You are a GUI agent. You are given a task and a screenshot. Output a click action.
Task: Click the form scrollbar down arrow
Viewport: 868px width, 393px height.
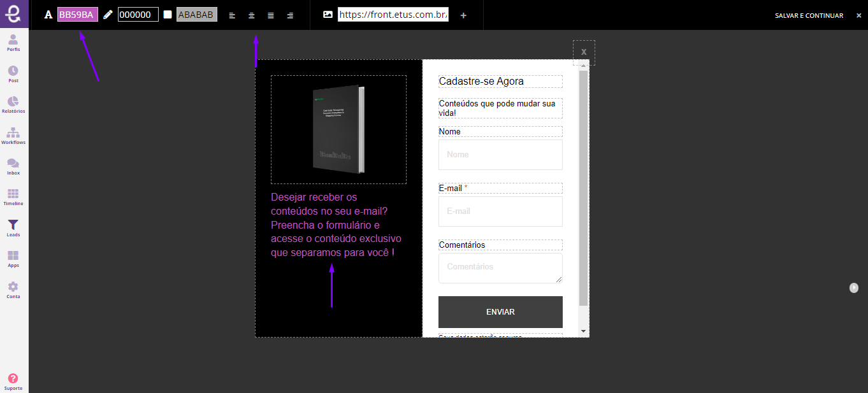click(x=583, y=331)
